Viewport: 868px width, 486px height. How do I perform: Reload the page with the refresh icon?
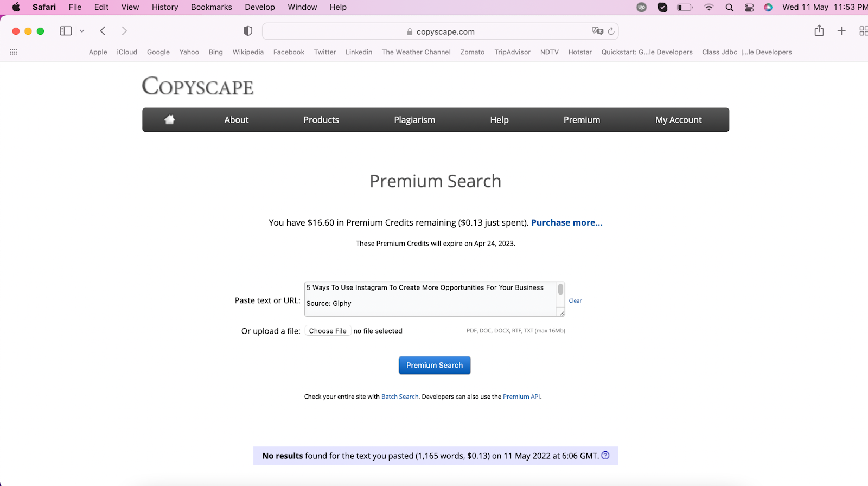(611, 31)
